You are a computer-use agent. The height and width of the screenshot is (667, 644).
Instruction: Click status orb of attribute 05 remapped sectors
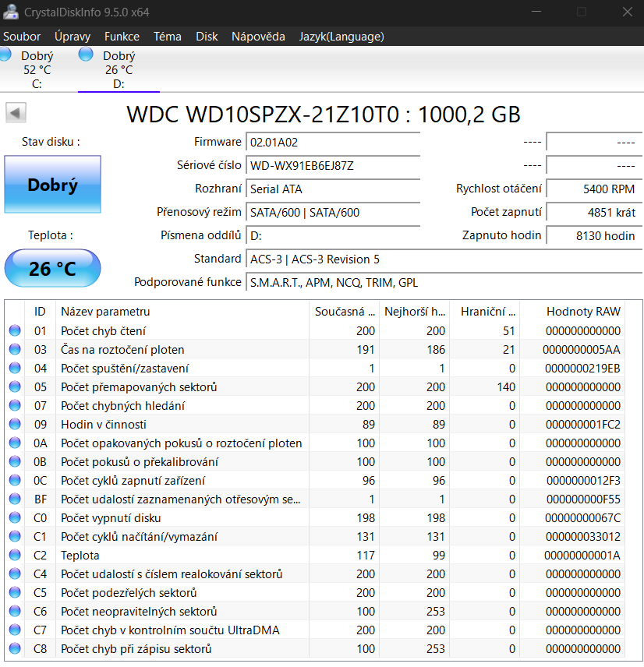click(x=14, y=387)
